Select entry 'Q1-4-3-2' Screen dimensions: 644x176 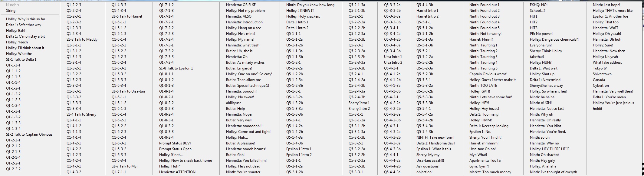[x=74, y=172]
